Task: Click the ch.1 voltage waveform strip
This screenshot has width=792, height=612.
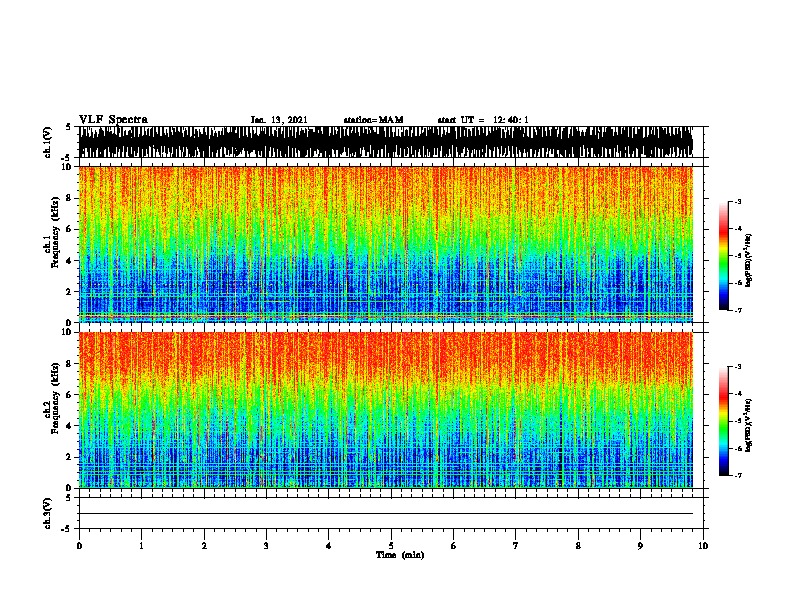Action: click(386, 142)
